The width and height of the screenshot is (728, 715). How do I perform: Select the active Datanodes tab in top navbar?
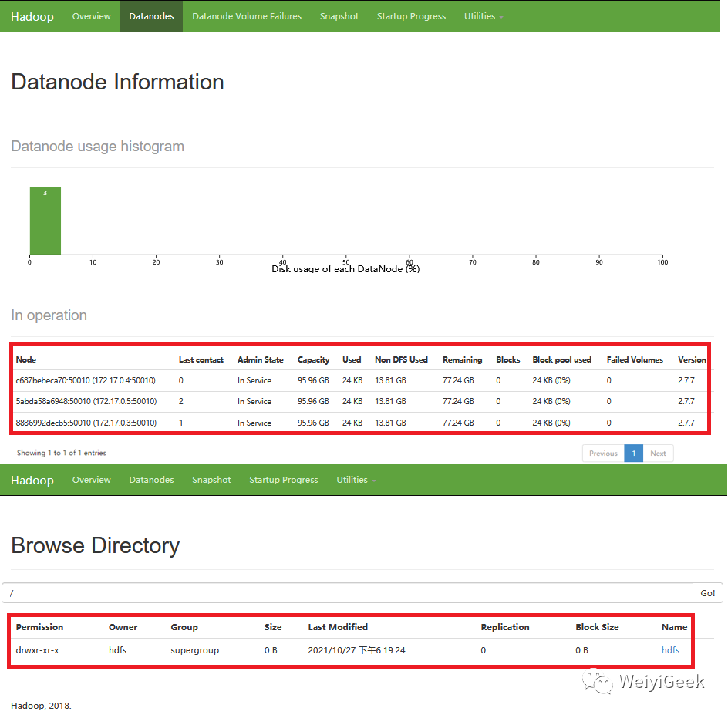[151, 16]
